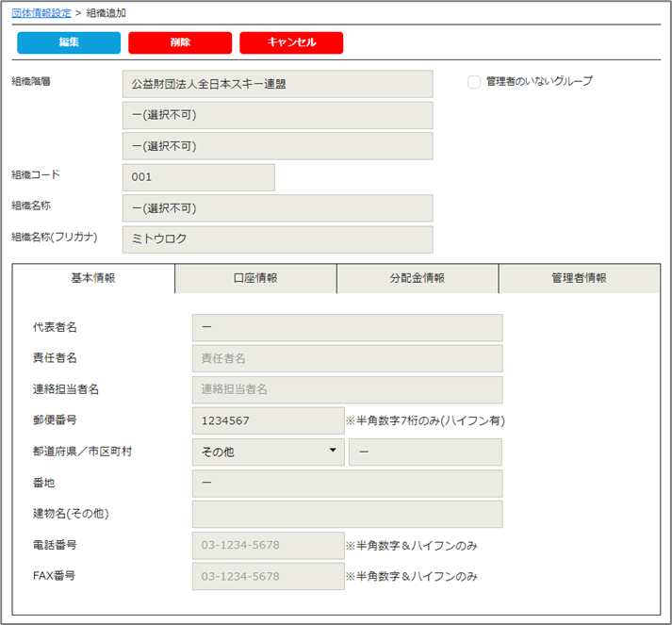Click the blue 編集 button
Screen dimensions: 672x625
tap(69, 42)
